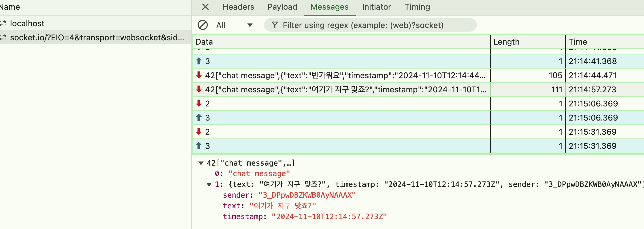Click green sent arrow at 21:14:41.368
This screenshot has width=644, height=229.
[199, 61]
